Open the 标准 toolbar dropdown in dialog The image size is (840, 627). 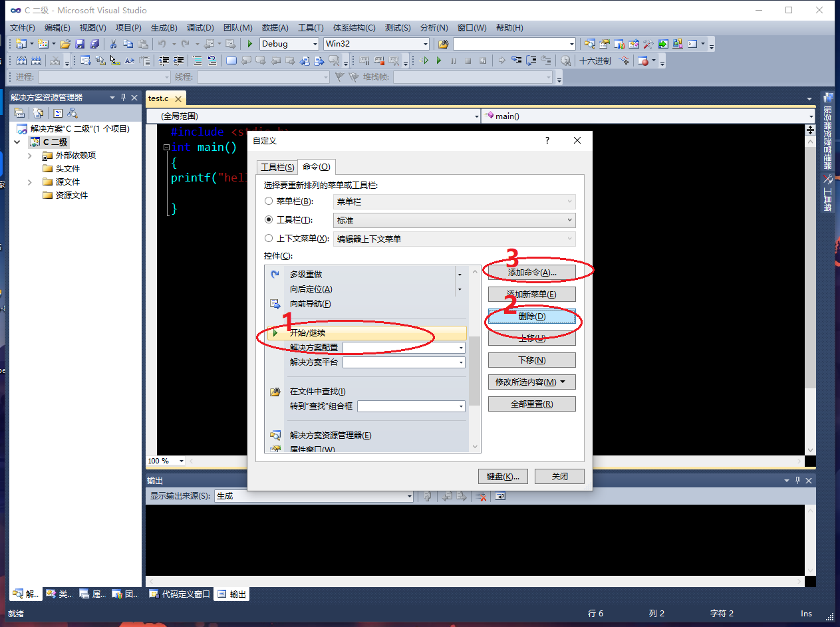pos(454,220)
